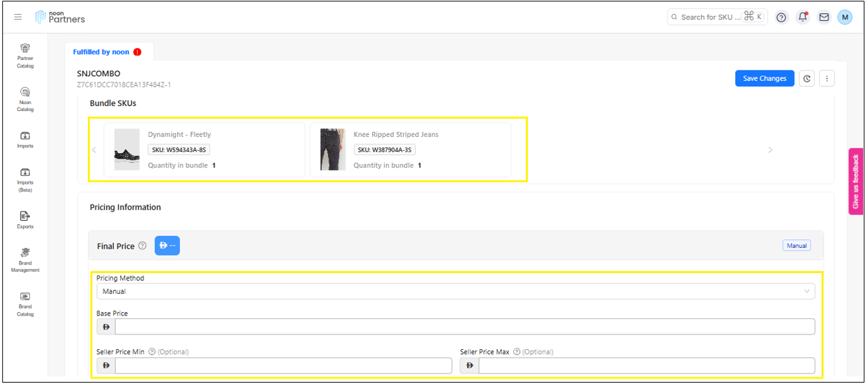Go to Noon Catalog section
The image size is (868, 384).
pos(25,98)
